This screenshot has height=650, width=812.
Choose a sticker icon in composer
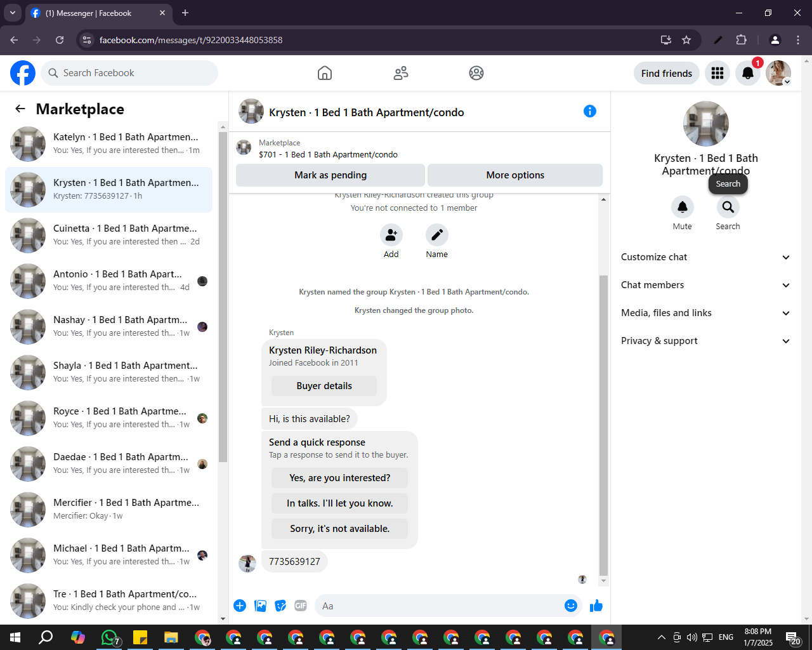[x=280, y=606]
